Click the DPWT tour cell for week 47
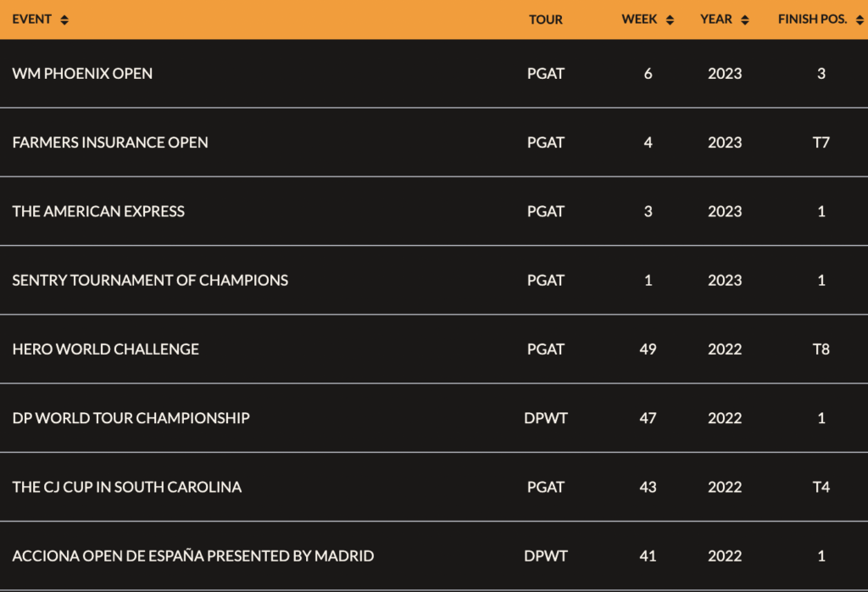This screenshot has height=592, width=868. pyautogui.click(x=546, y=418)
